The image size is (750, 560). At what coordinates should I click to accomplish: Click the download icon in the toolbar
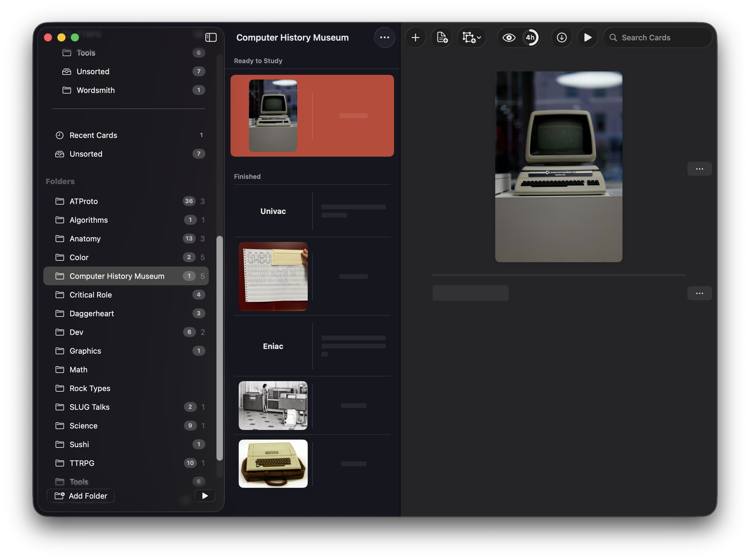click(562, 38)
